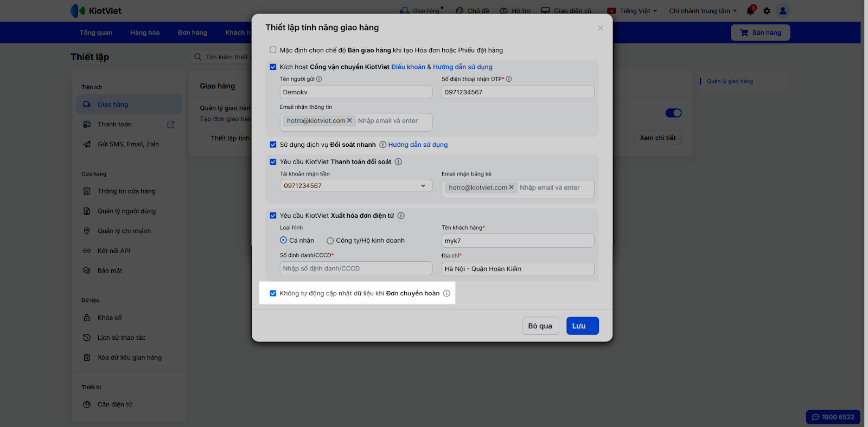Uncheck Yêu cầu KiotViet Thanh toán đối soát
The image size is (868, 427).
tap(273, 162)
